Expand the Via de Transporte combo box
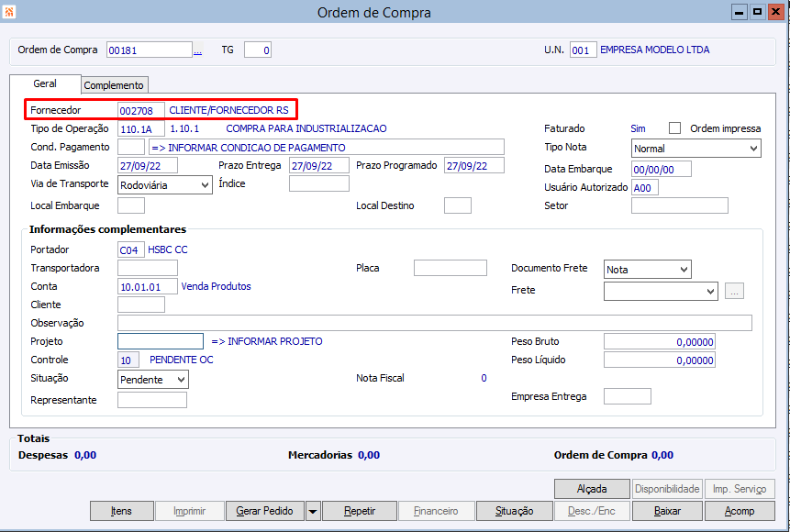Viewport: 790px width, 532px height. click(165, 185)
